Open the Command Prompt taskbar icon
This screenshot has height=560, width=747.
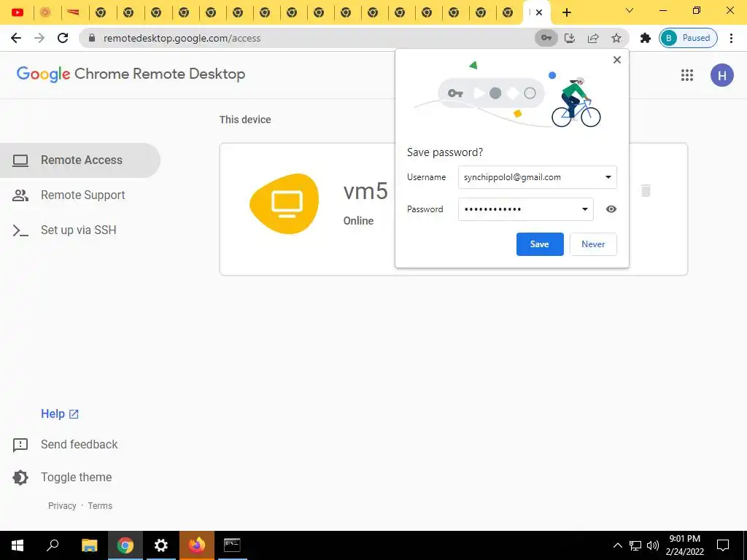[x=232, y=545]
